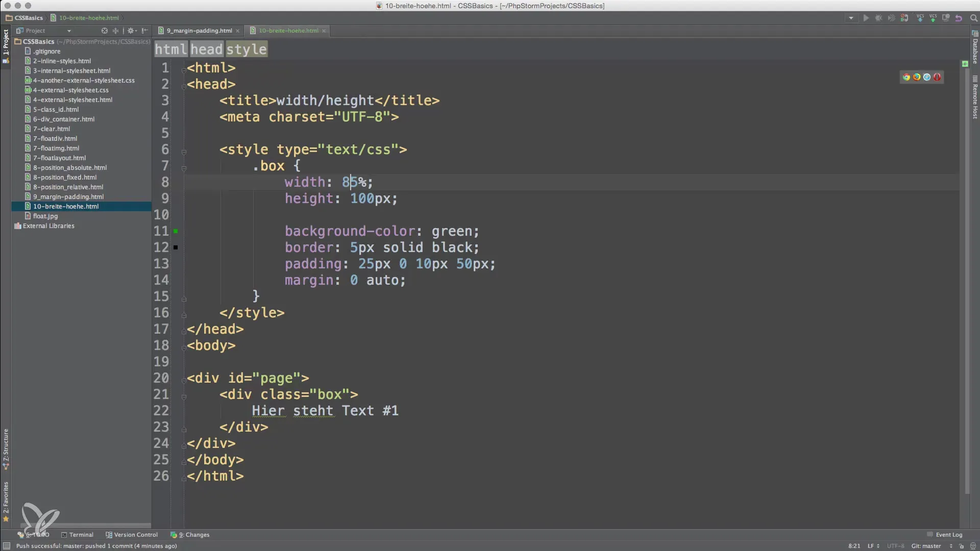This screenshot has width=980, height=551.
Task: Click green color swatch on line 11
Action: [x=176, y=231]
